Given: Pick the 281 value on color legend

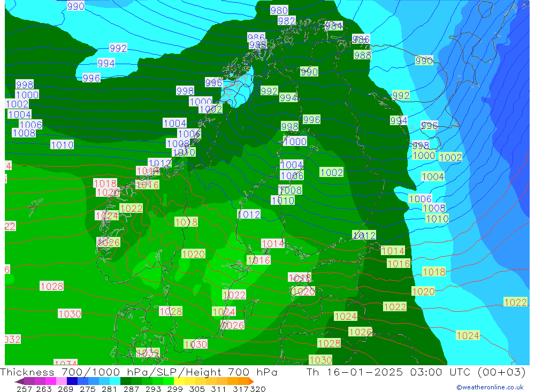Looking at the screenshot, I should pos(109,389).
